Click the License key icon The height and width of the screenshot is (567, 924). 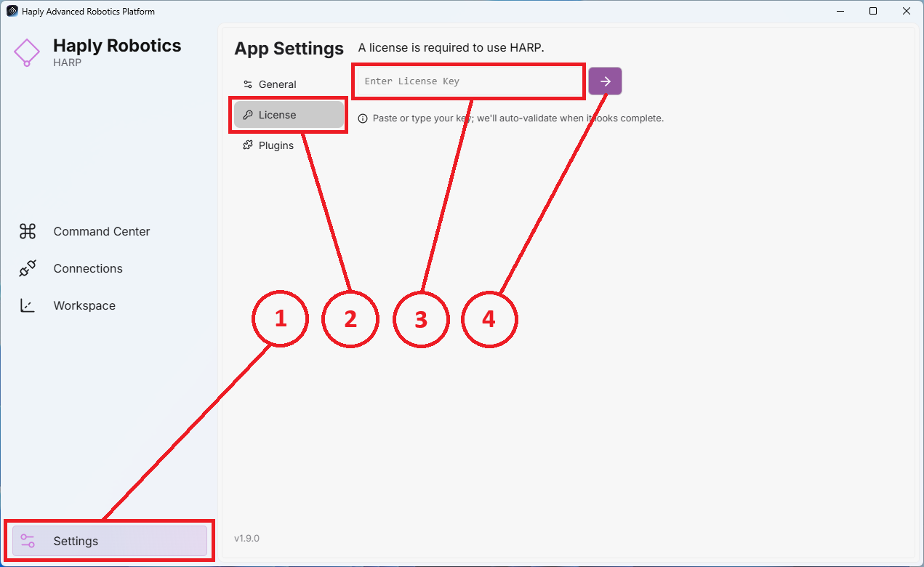(x=248, y=115)
